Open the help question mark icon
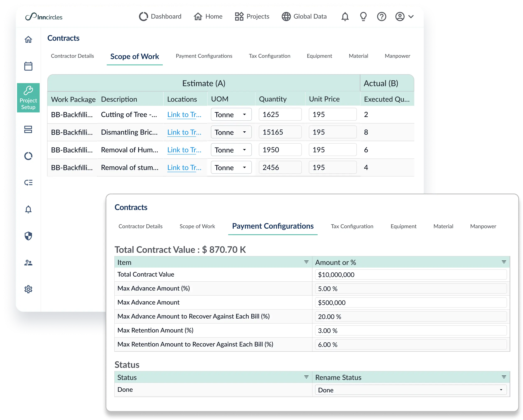This screenshot has height=420, width=523. click(381, 17)
